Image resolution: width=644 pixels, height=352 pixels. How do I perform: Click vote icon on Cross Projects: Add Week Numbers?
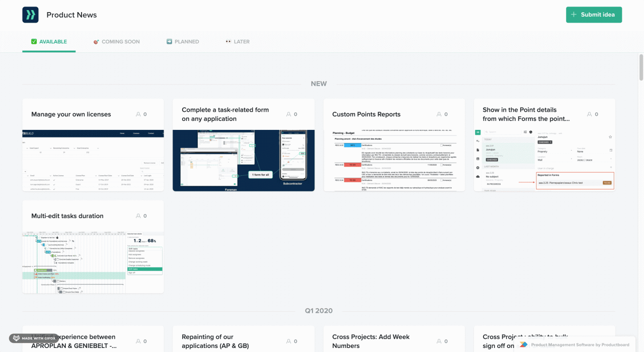point(439,341)
